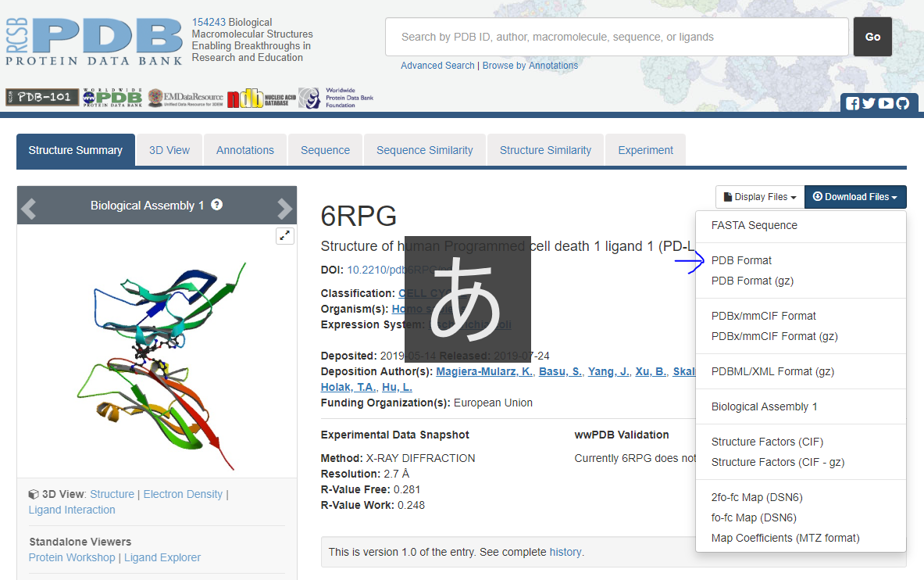Focus the PDB search input field

tap(617, 37)
